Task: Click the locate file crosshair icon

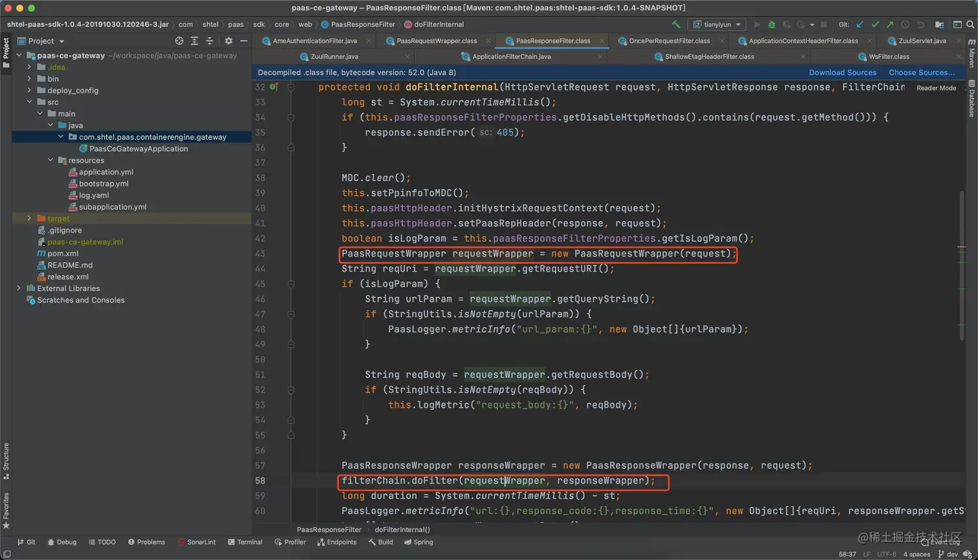Action: pyautogui.click(x=179, y=41)
